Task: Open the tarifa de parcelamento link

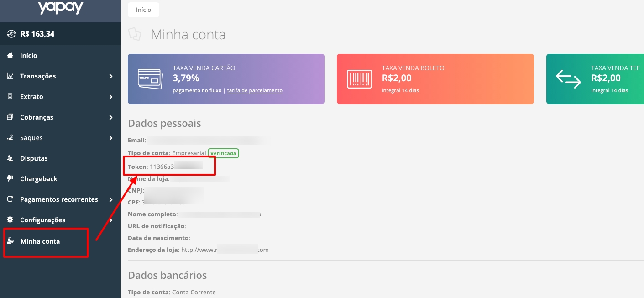Action: (255, 90)
